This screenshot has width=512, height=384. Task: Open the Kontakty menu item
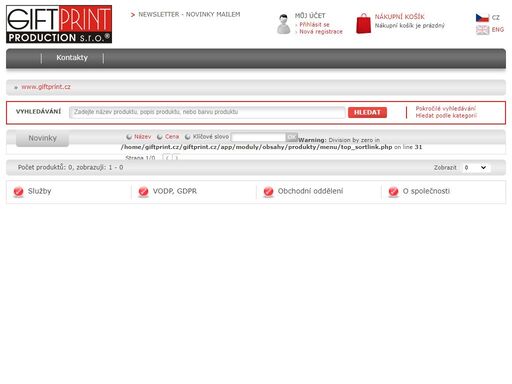pyautogui.click(x=72, y=58)
